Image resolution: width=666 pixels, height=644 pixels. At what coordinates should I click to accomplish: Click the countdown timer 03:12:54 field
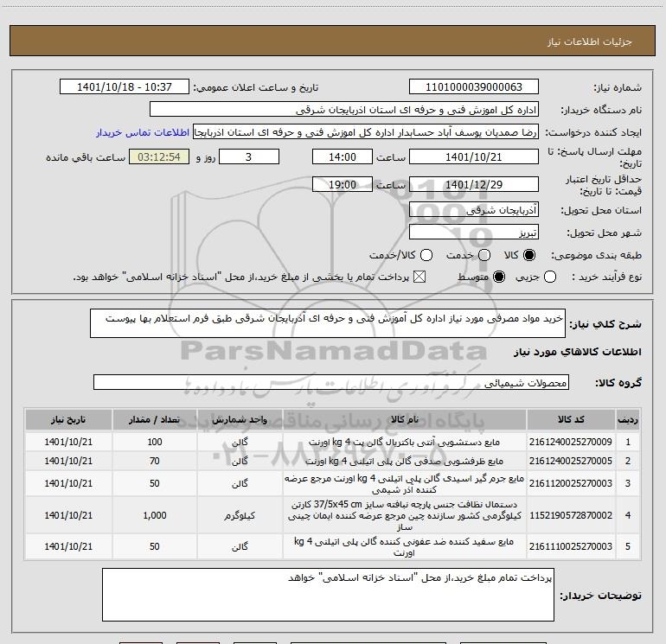tap(159, 156)
